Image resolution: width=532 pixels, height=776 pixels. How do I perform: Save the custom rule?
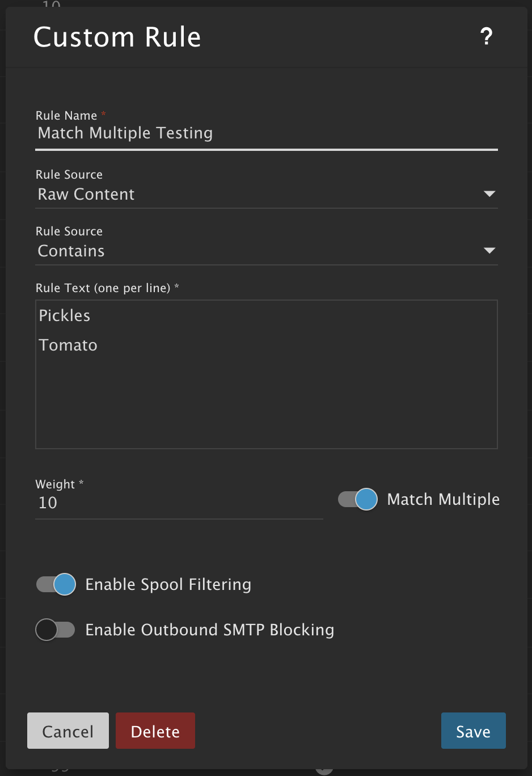[473, 731]
